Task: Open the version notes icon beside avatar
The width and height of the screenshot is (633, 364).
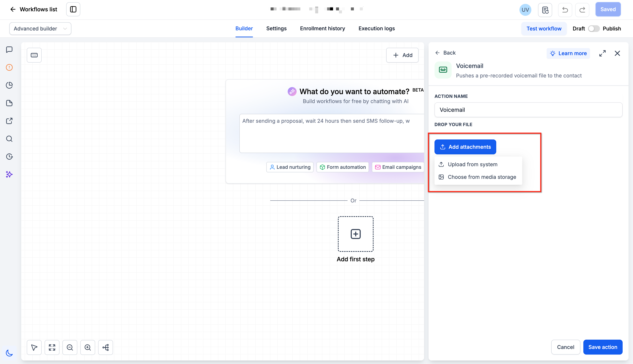Action: coord(545,10)
